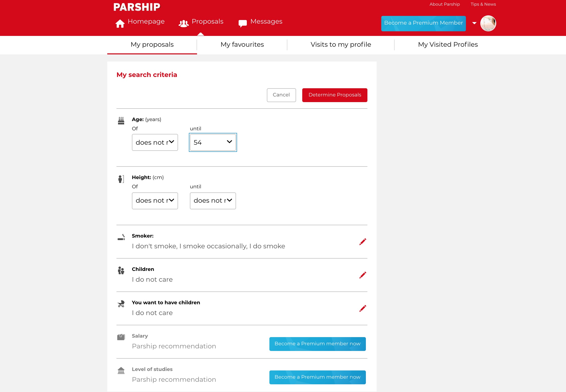Switch to My favourites tab
The height and width of the screenshot is (392, 566).
coord(242,45)
